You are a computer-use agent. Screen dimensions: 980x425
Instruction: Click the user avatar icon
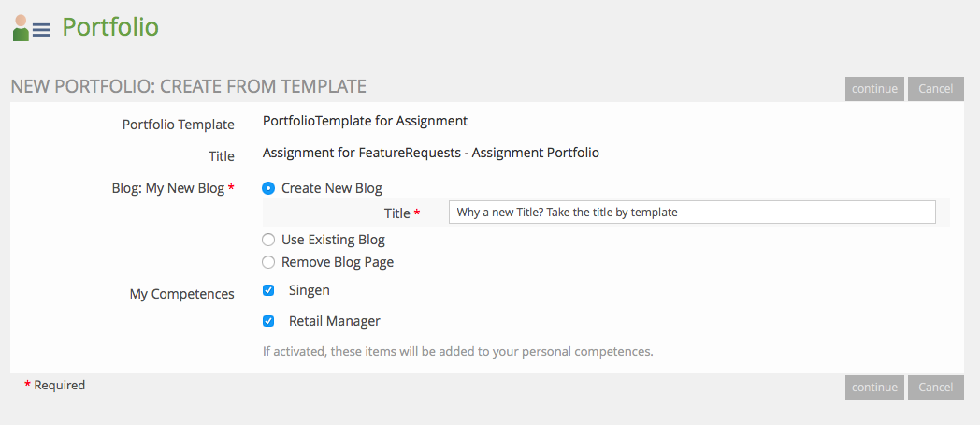click(21, 28)
